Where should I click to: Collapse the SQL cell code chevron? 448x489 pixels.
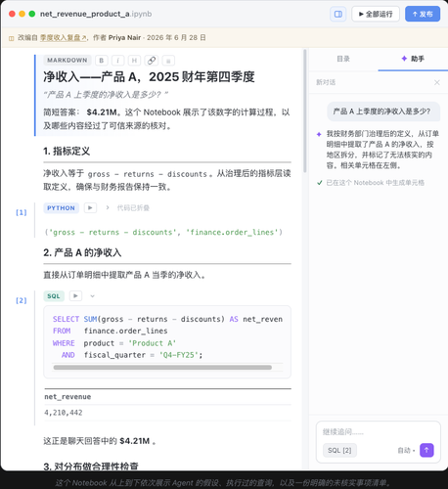pyautogui.click(x=92, y=296)
